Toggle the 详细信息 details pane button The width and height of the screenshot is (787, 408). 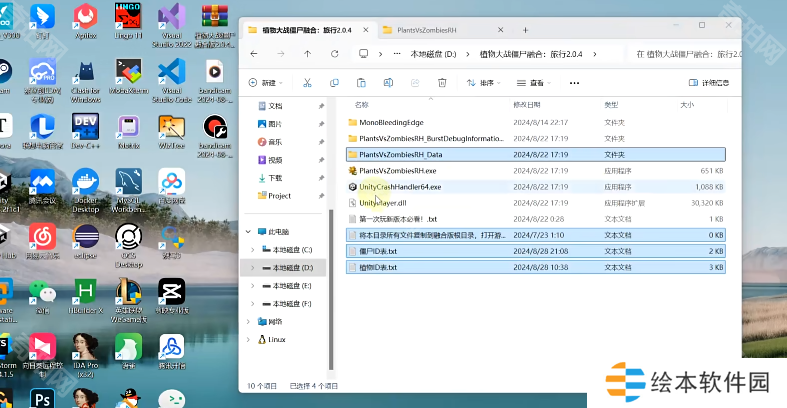tap(709, 83)
